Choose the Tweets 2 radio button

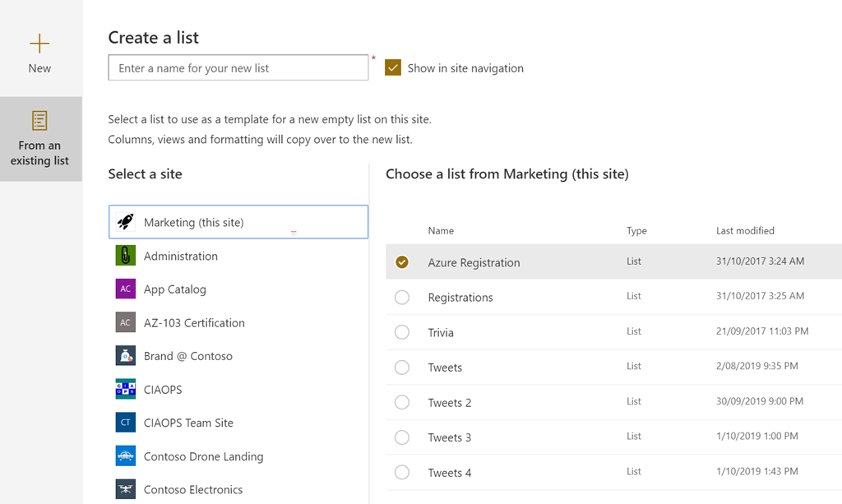pos(402,403)
